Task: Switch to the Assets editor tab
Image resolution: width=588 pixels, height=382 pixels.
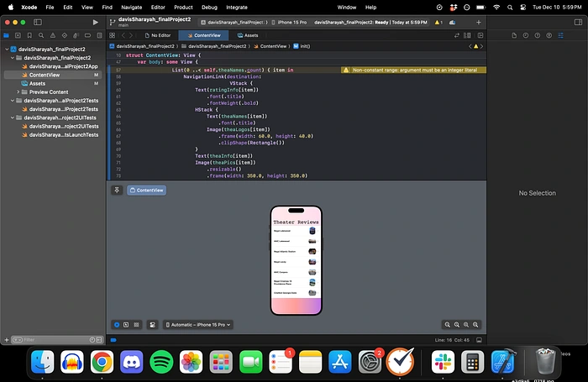Action: 246,35
